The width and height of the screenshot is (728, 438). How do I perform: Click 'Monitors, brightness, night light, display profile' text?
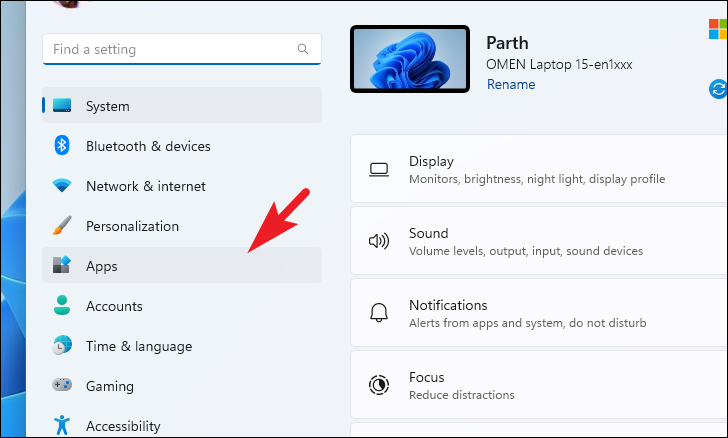click(537, 179)
